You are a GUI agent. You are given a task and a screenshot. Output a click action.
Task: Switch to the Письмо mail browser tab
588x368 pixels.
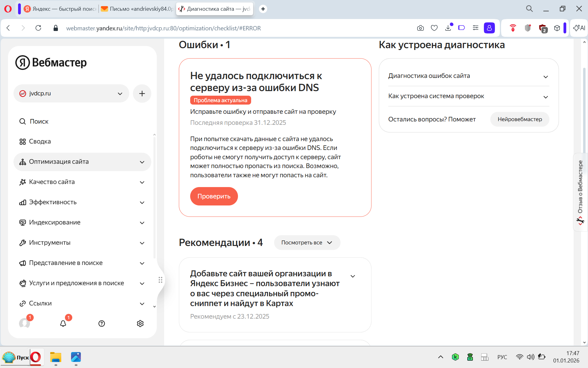click(137, 9)
